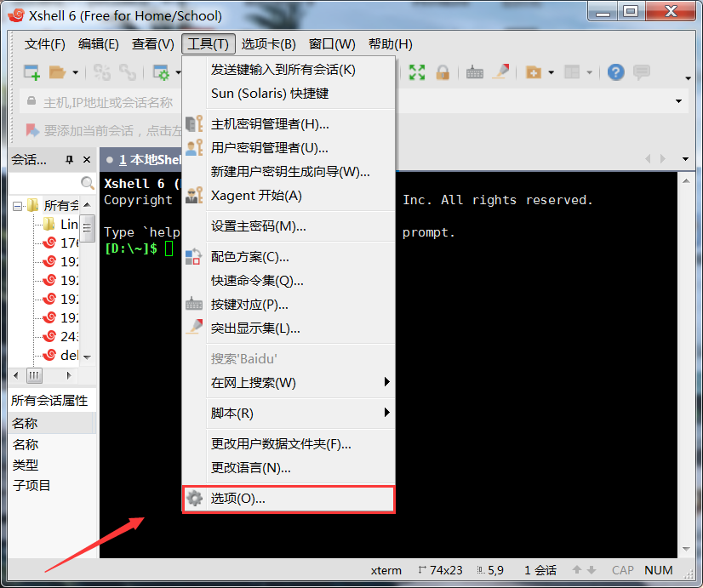Close the session manager panel

[87, 159]
